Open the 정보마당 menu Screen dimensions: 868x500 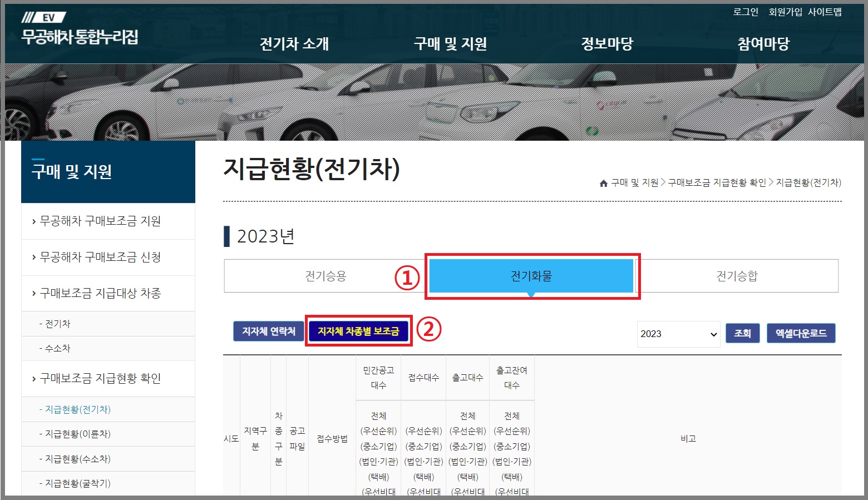(x=607, y=43)
